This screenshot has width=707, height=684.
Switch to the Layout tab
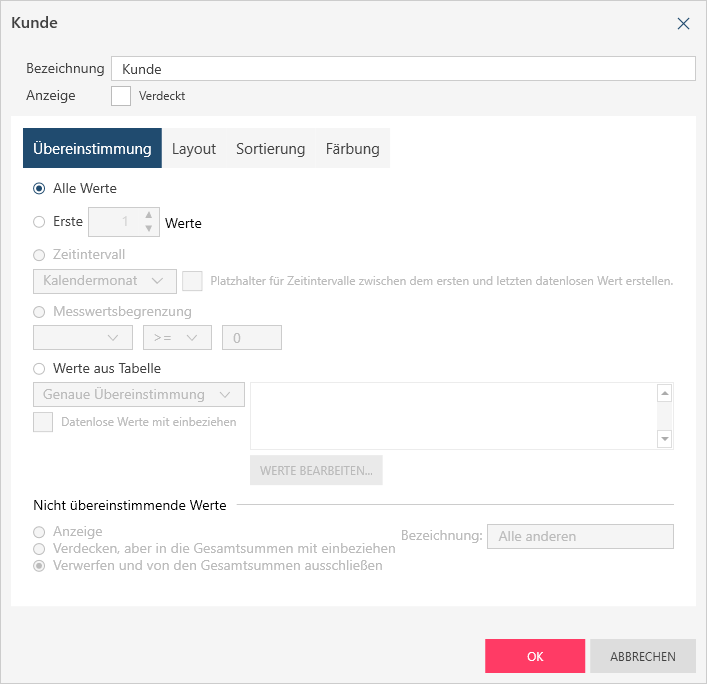(194, 148)
